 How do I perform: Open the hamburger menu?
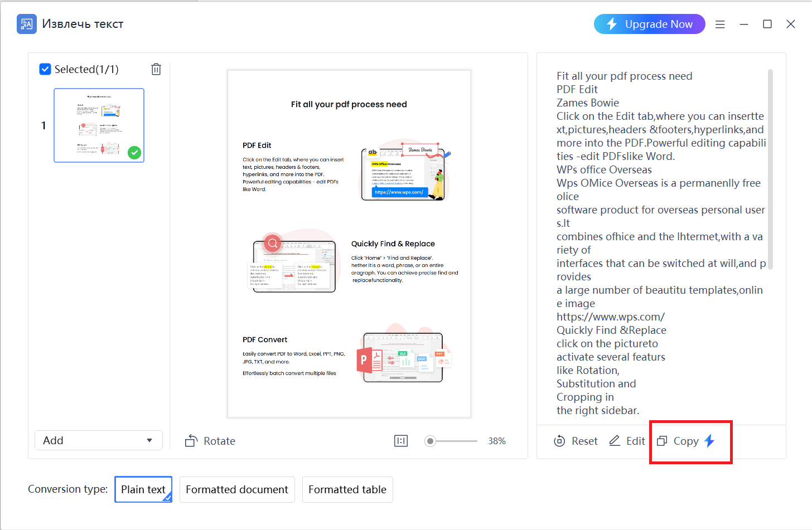tap(720, 24)
